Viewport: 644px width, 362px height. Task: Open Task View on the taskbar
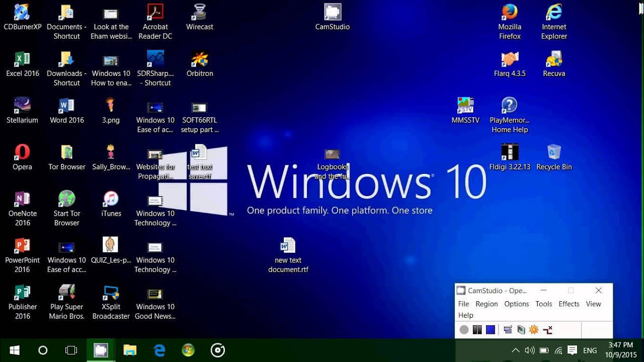[71, 350]
